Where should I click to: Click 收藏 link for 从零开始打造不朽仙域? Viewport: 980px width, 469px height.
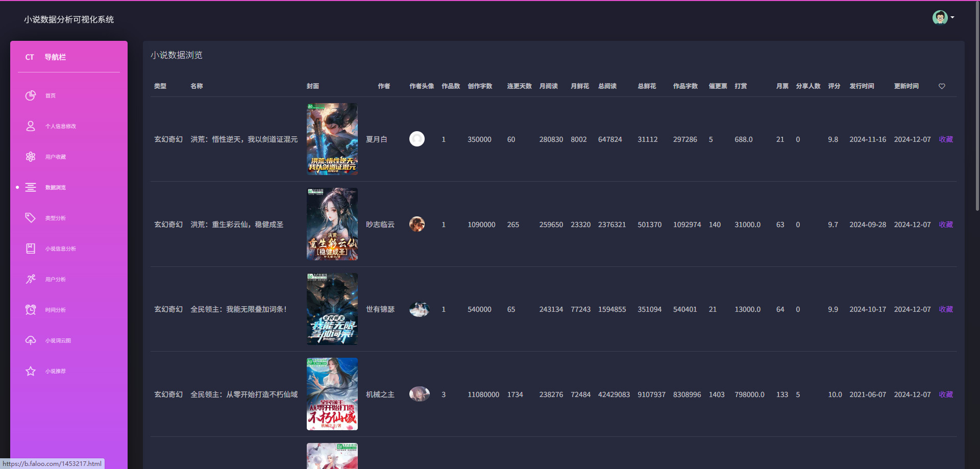click(946, 394)
